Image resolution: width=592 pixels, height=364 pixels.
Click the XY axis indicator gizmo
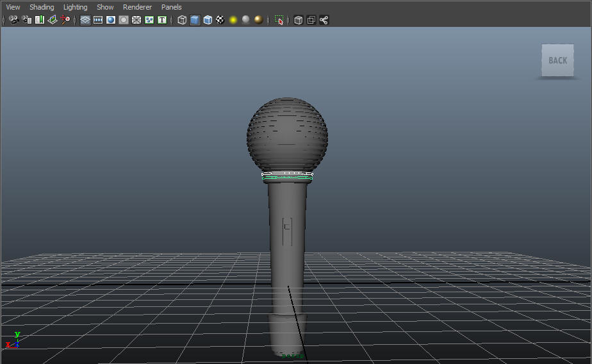tap(13, 340)
